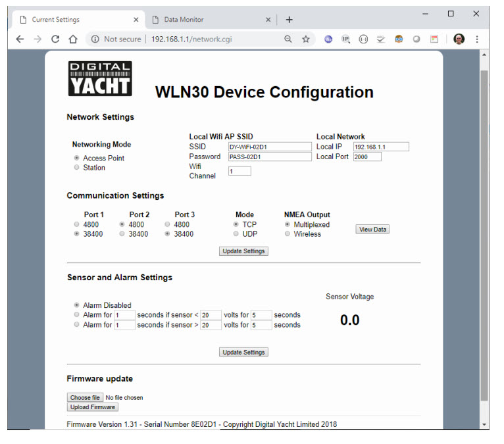Enable alarm if sensor less than volts

[76, 314]
